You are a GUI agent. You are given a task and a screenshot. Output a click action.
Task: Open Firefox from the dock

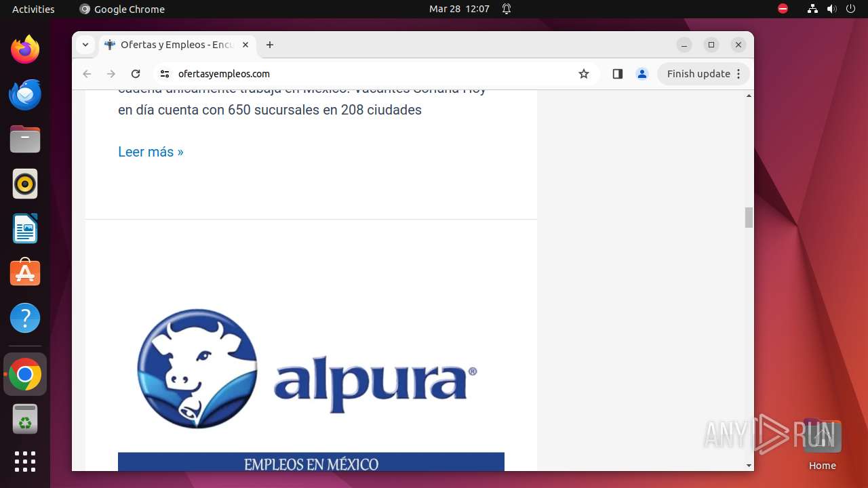click(25, 49)
